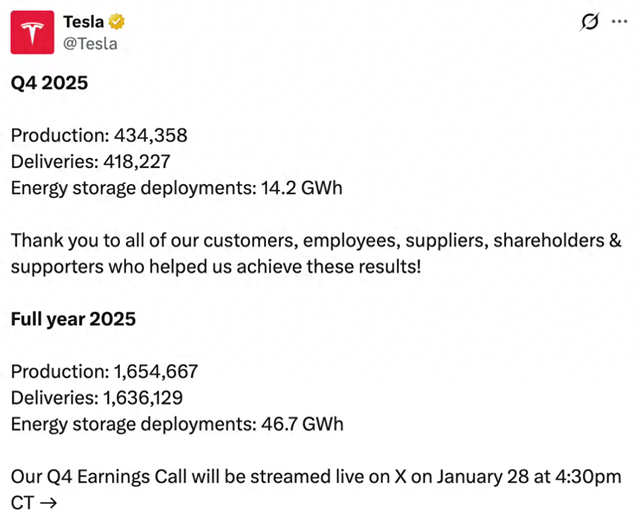The image size is (640, 510).
Task: Click the "Production: 1,654,667" line
Action: pyautogui.click(x=104, y=372)
